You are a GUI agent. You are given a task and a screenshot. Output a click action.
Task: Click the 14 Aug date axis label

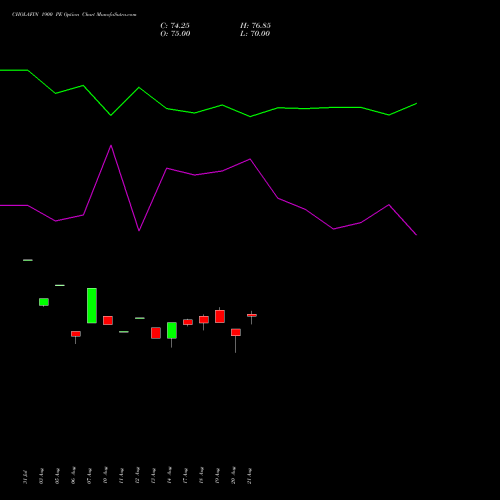click(169, 476)
